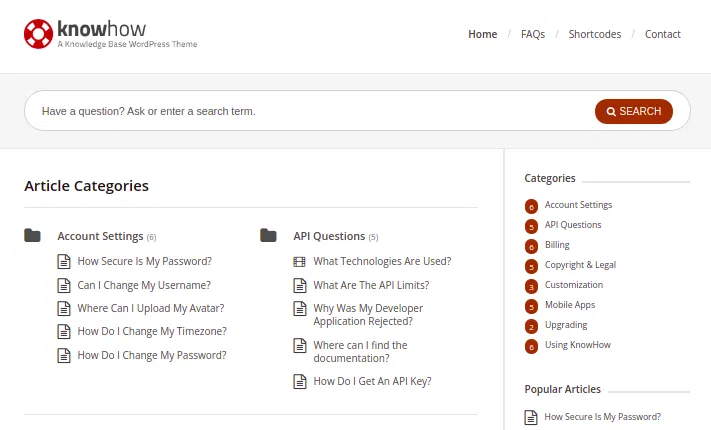Open the FAQs menu item
The image size is (711, 430).
pyautogui.click(x=533, y=34)
